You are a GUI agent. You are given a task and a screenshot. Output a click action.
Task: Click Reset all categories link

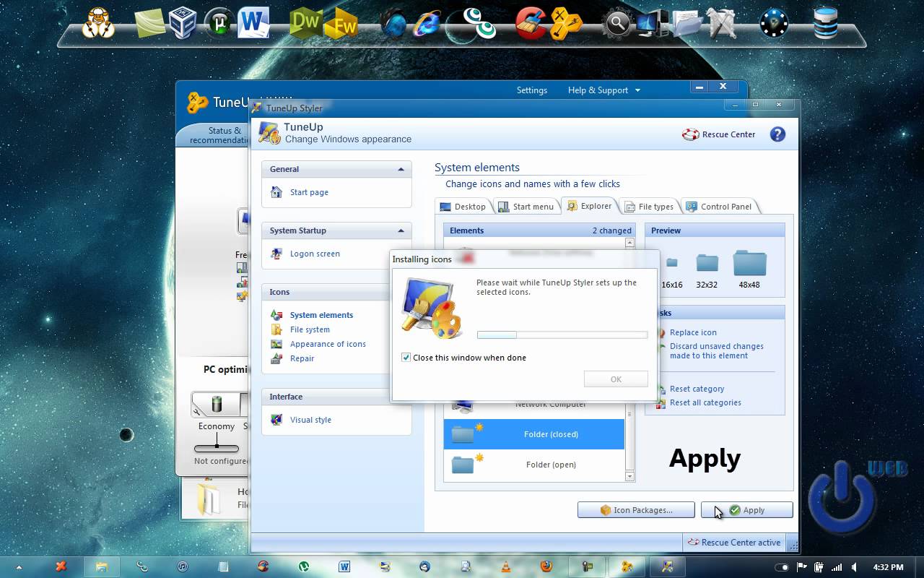click(705, 402)
